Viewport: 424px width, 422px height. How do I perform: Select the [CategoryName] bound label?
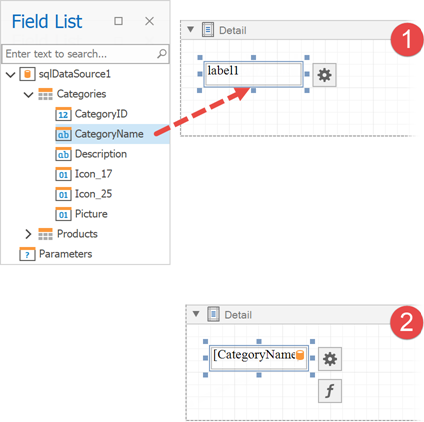coord(259,358)
